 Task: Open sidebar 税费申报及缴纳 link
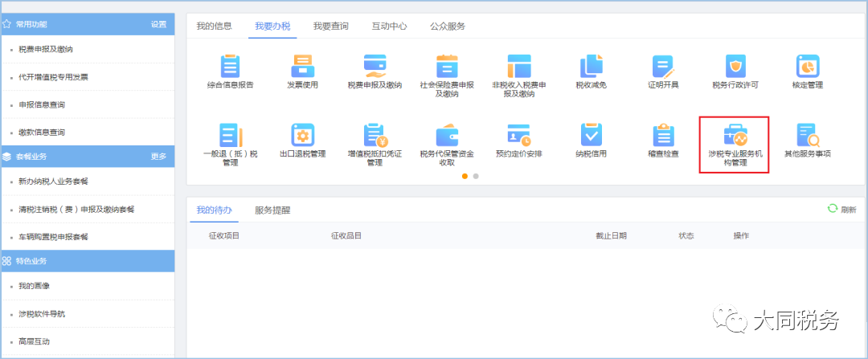coord(46,49)
